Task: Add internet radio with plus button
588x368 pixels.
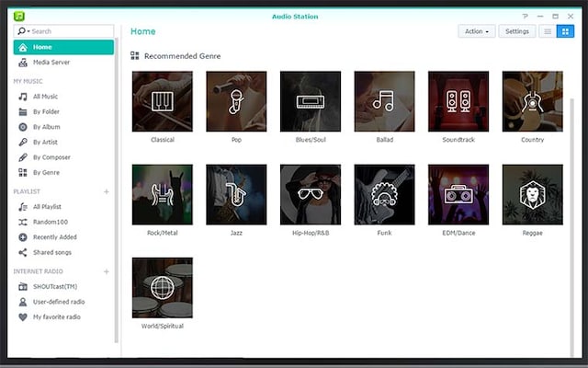Action: 107,271
